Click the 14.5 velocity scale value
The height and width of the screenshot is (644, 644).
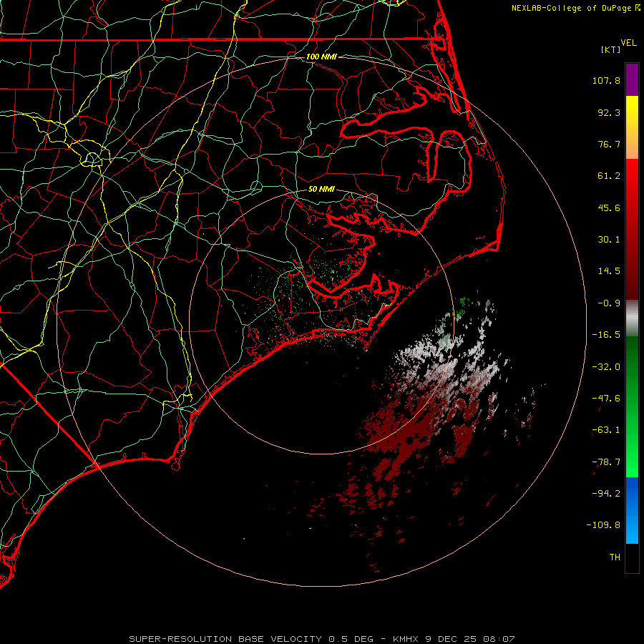pos(609,271)
